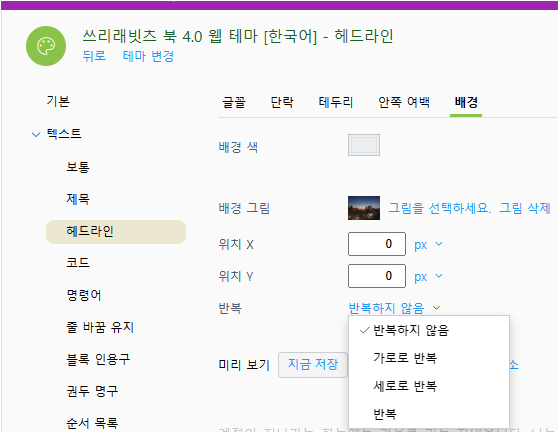
Task: Open the 배경 색 color swatch
Action: coord(364,145)
